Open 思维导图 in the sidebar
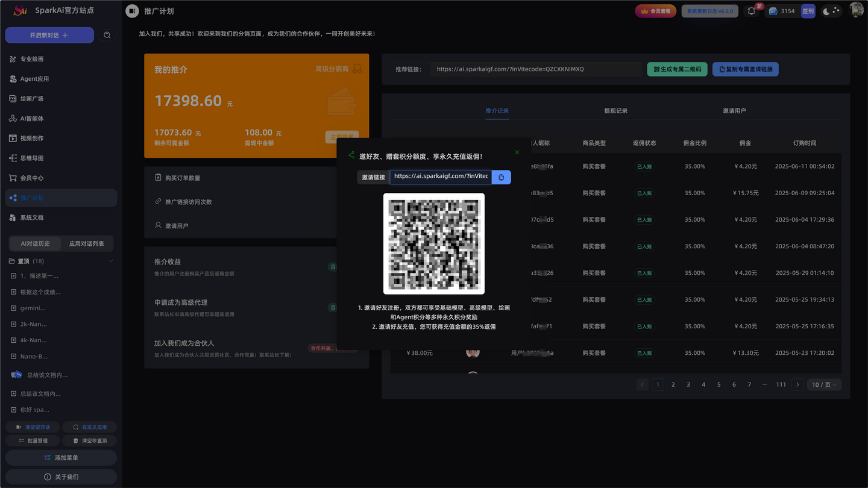 [61, 158]
